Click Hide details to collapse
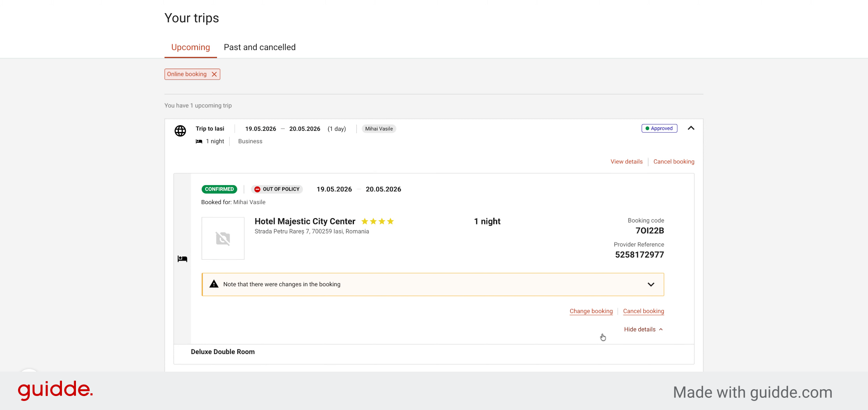868x410 pixels. pos(643,330)
